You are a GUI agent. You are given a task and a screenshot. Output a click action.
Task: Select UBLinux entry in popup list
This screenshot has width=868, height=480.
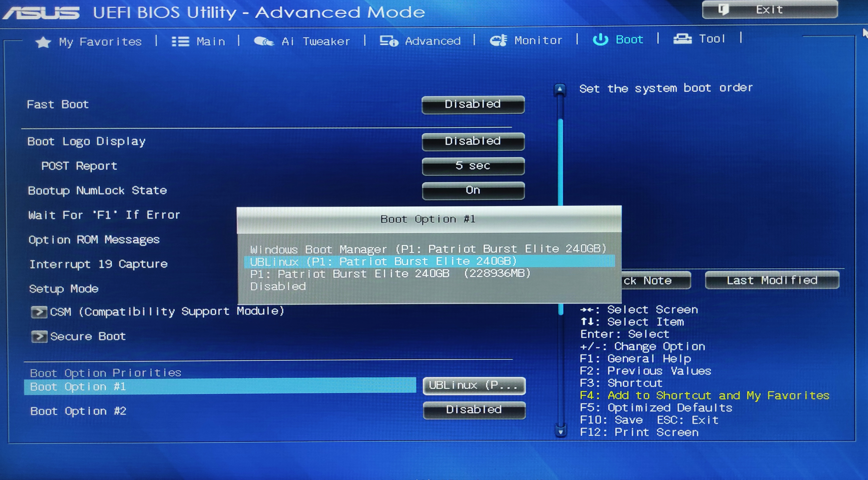tap(429, 261)
